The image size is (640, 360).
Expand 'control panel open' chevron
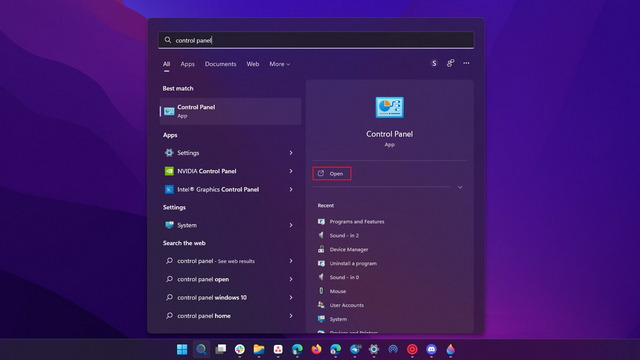coord(291,279)
